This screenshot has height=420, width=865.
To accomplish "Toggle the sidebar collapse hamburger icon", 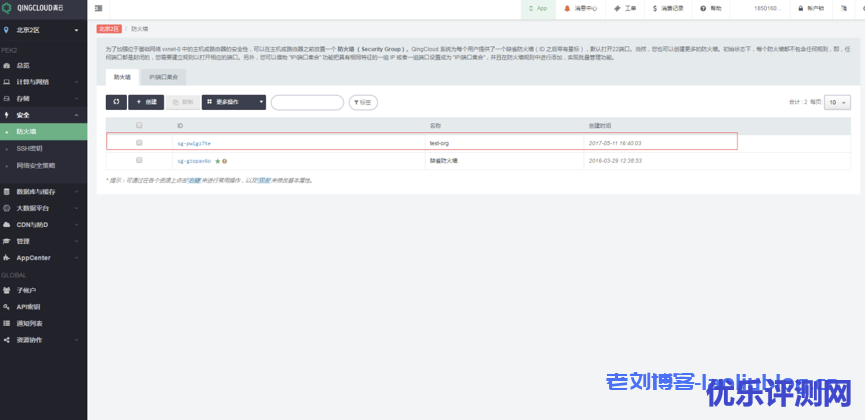I will point(97,8).
